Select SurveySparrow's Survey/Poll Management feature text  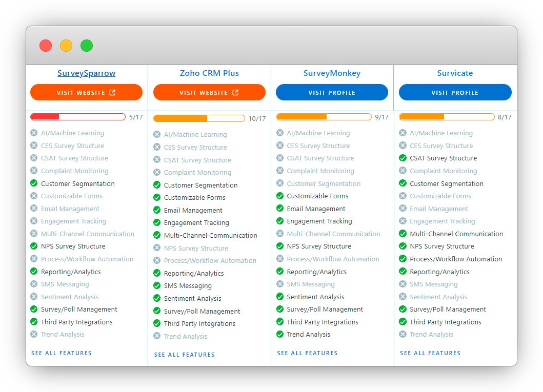79,310
